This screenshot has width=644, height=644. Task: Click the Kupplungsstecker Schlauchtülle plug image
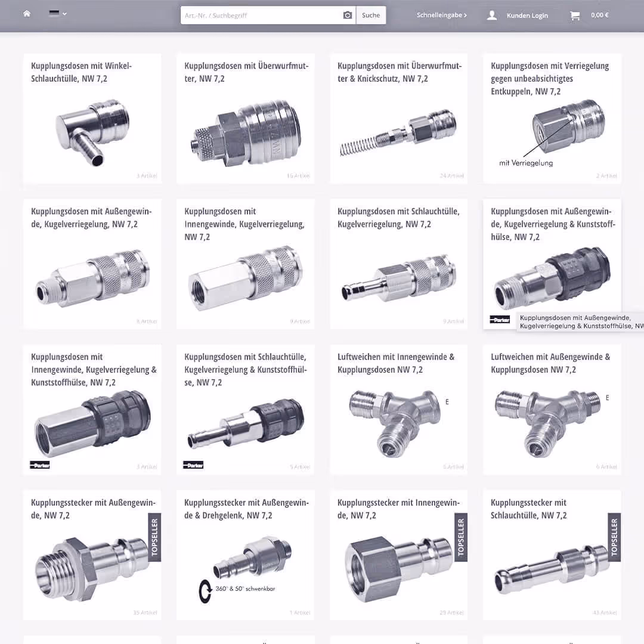551,571
